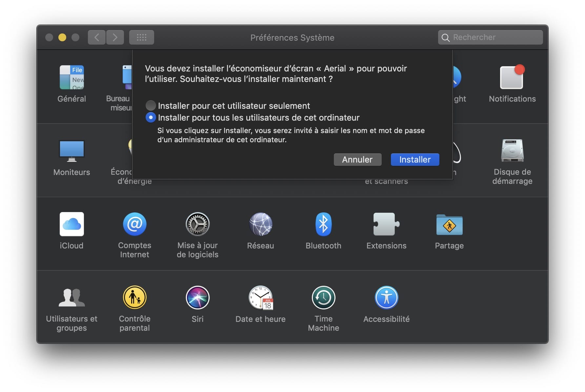Click the Installer button
Image resolution: width=585 pixels, height=392 pixels.
point(415,160)
